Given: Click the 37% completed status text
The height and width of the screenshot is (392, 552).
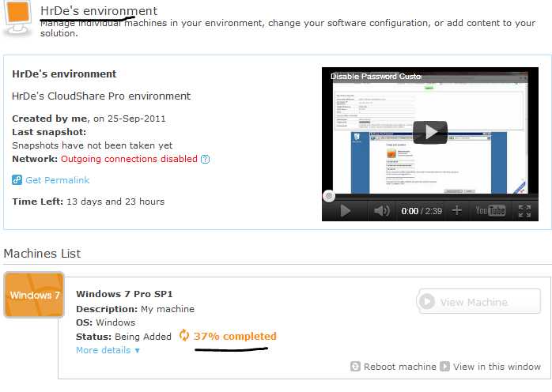Looking at the screenshot, I should pyautogui.click(x=235, y=337).
